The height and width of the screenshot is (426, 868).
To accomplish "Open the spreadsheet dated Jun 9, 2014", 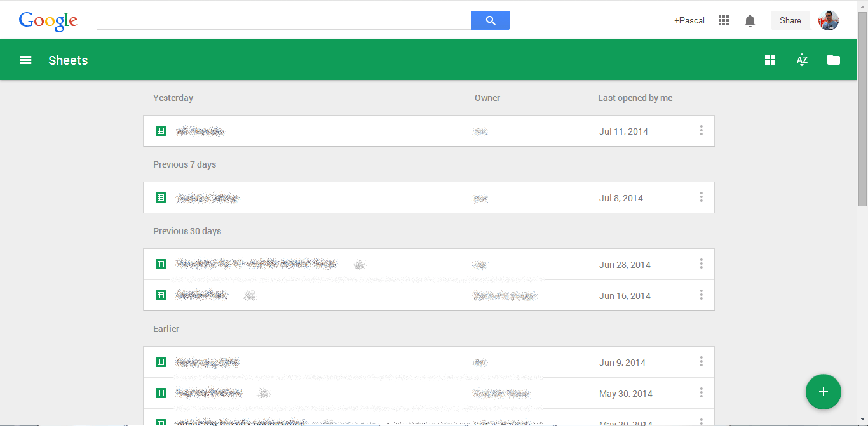I will pyautogui.click(x=207, y=363).
